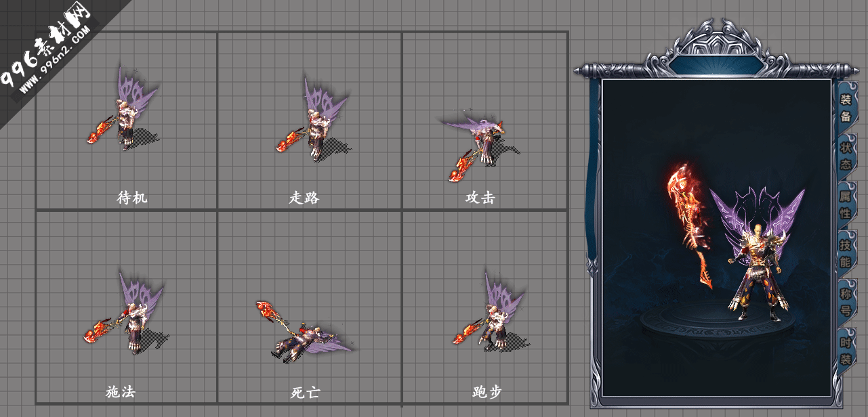868x417 pixels.
Task: Select the 跑步 running character sprite
Action: click(490, 312)
